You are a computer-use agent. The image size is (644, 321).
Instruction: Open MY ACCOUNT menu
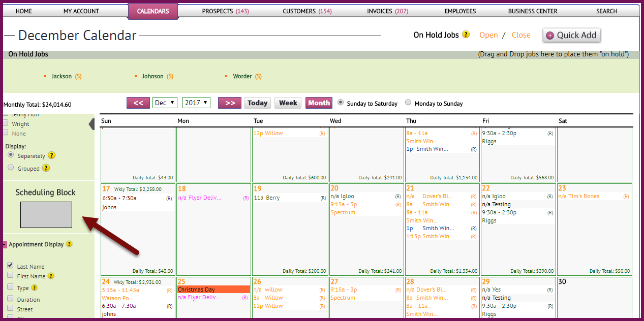click(x=81, y=11)
